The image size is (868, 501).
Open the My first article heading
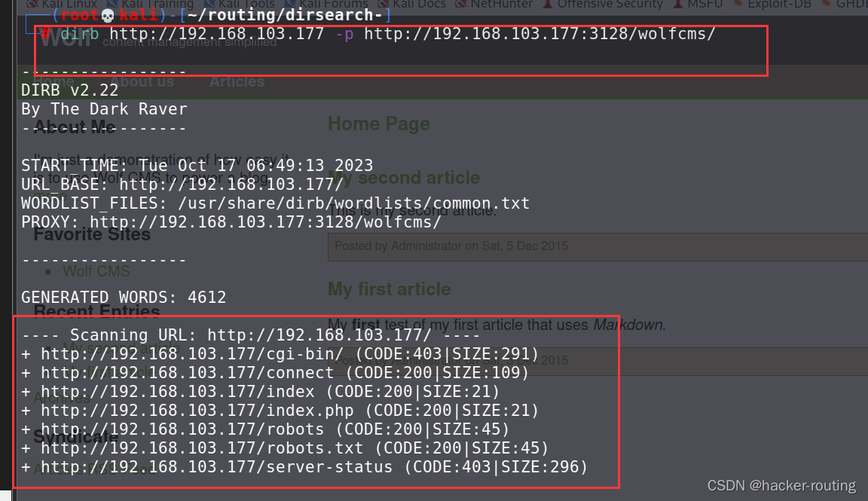(x=390, y=289)
